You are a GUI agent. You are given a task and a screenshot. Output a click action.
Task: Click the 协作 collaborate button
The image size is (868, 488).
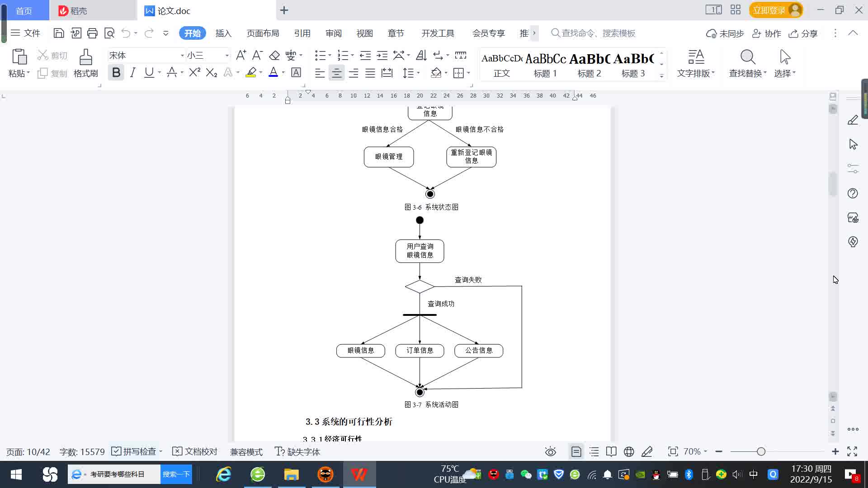tap(766, 33)
